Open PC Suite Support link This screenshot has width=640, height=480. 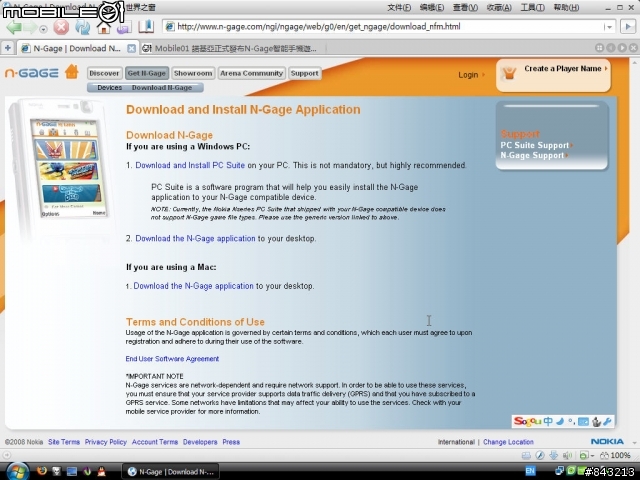pyautogui.click(x=535, y=145)
